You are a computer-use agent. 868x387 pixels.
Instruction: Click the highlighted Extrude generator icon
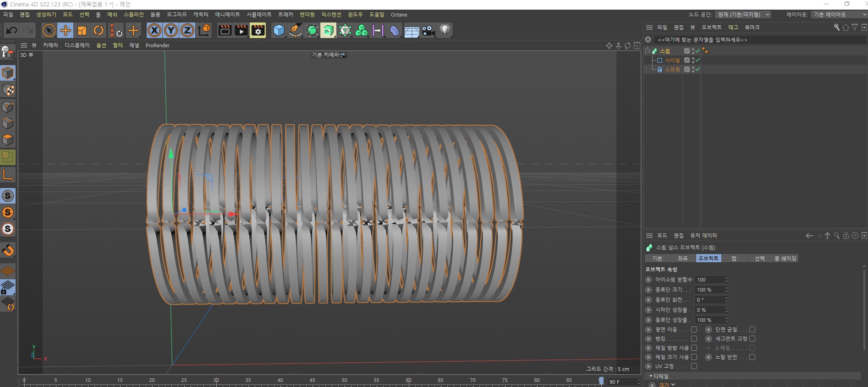point(328,31)
